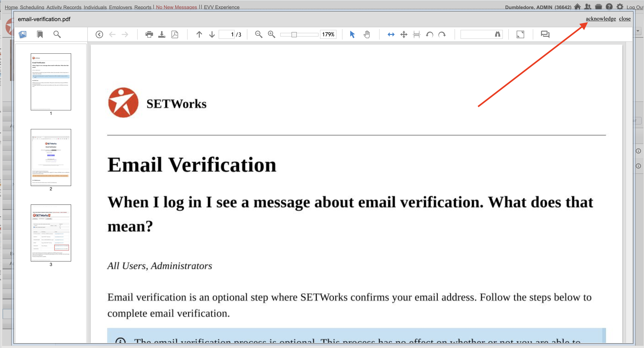This screenshot has width=644, height=348.
Task: Click the page number input field
Action: (227, 34)
